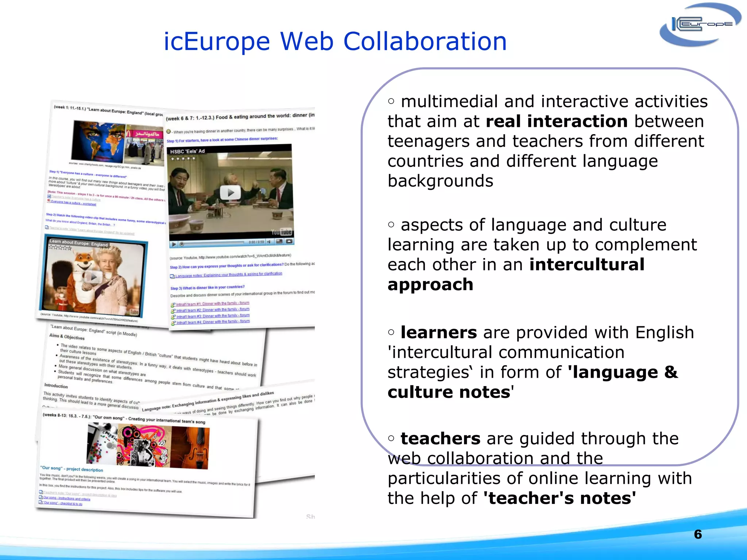This screenshot has height=560, width=747.
Task: Open 'Everyone has a culture - worksheet' link
Action: coord(74,203)
